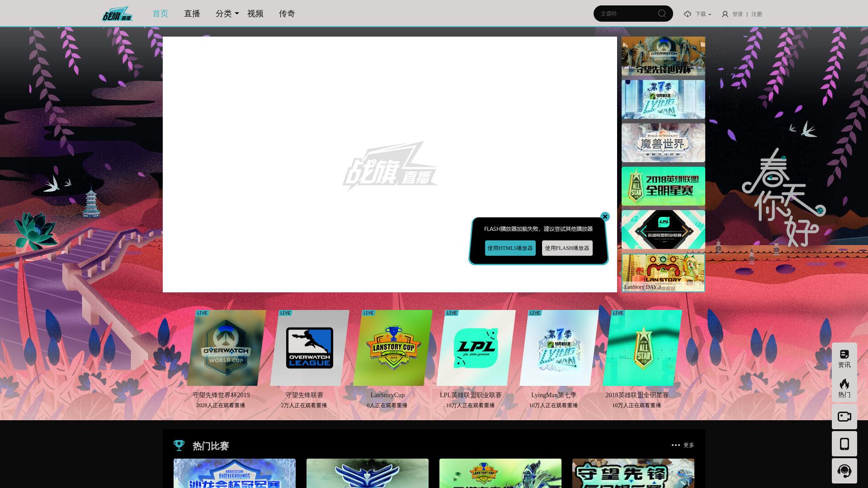The image size is (868, 488).
Task: Click 使用FLASH播放器 button
Action: click(567, 248)
